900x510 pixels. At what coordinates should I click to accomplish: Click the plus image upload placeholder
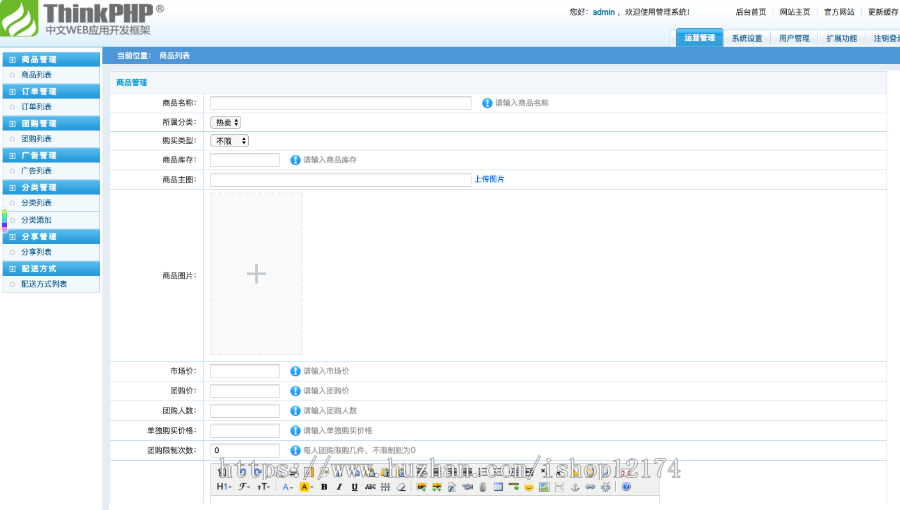(x=257, y=274)
